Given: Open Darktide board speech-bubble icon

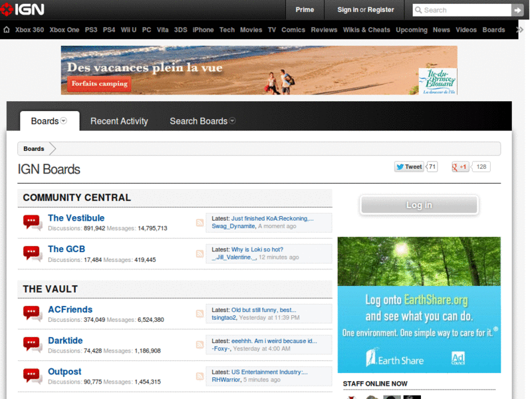Looking at the screenshot, I should point(32,345).
